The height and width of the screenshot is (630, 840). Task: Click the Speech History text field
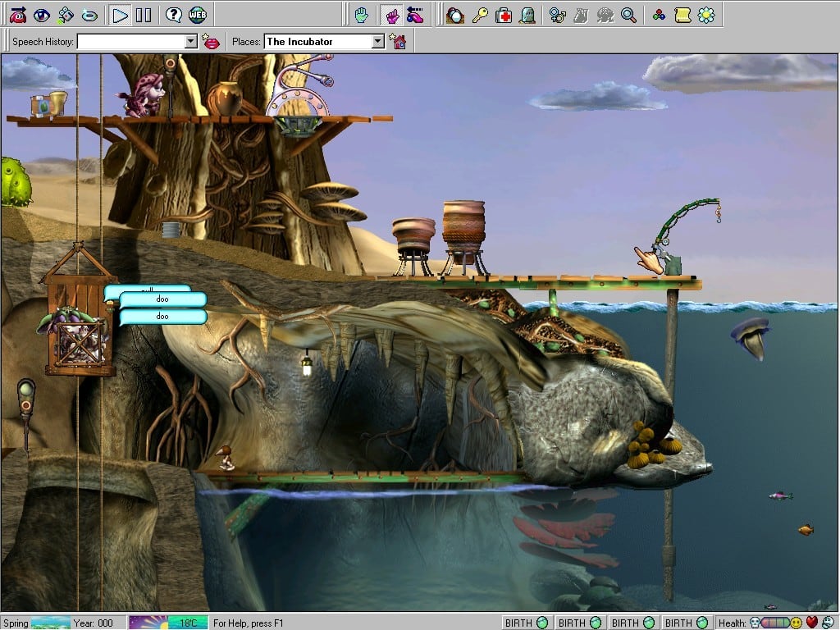click(x=130, y=41)
